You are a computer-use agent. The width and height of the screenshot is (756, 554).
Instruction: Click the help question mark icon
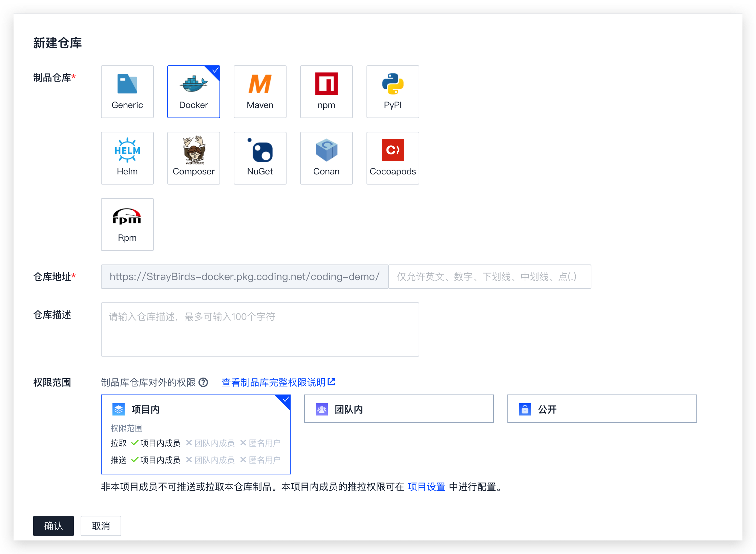(203, 382)
